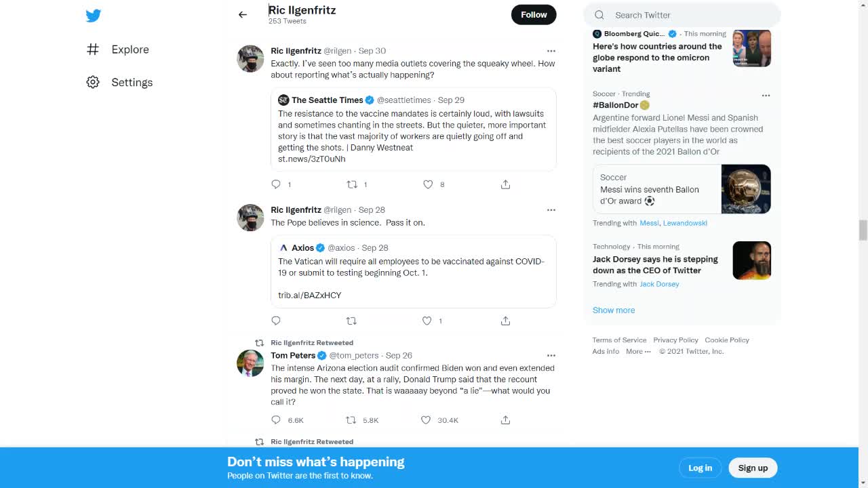Reply to the Seattle Times quote tweet
Viewport: 868px width, 488px height.
coord(276,184)
